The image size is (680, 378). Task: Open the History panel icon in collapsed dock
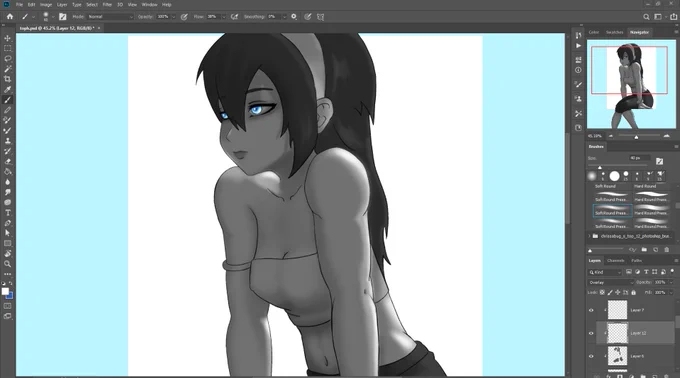(578, 36)
